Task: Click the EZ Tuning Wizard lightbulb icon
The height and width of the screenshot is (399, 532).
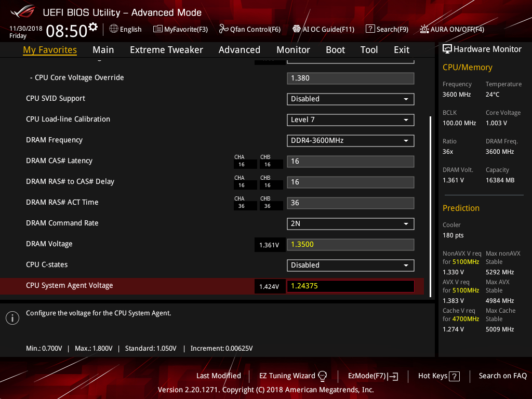Action: (x=322, y=376)
